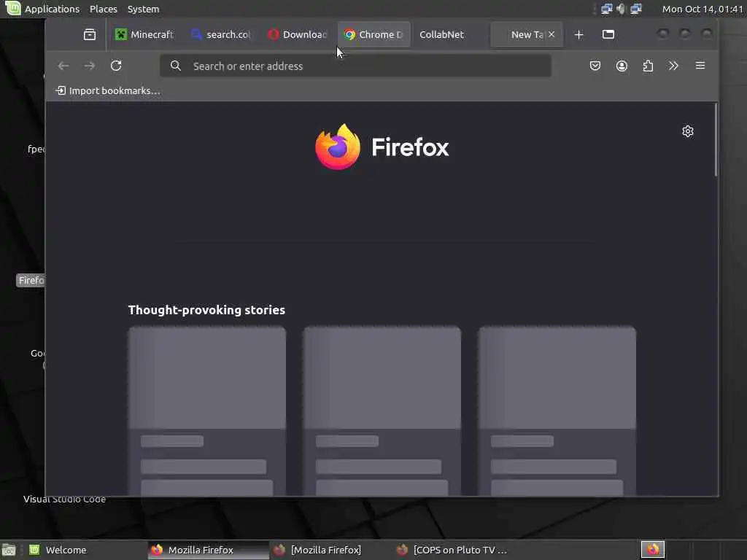
Task: Open the third story card placeholder
Action: pyautogui.click(x=557, y=411)
